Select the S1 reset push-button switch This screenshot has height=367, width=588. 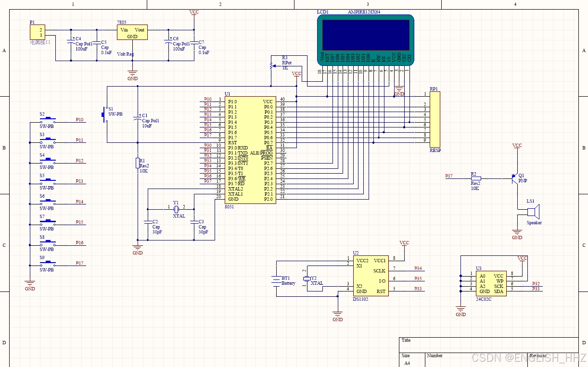click(x=104, y=115)
